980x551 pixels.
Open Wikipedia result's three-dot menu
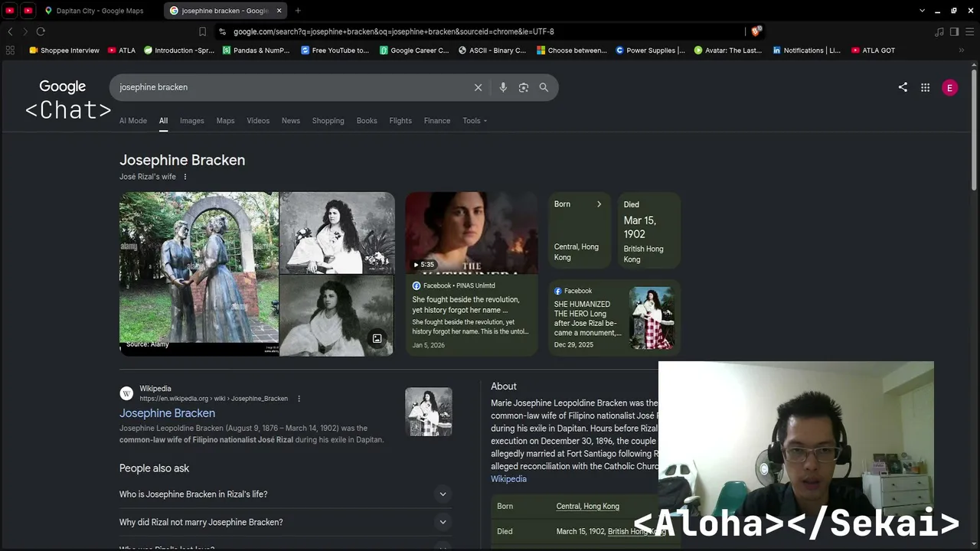pyautogui.click(x=299, y=399)
